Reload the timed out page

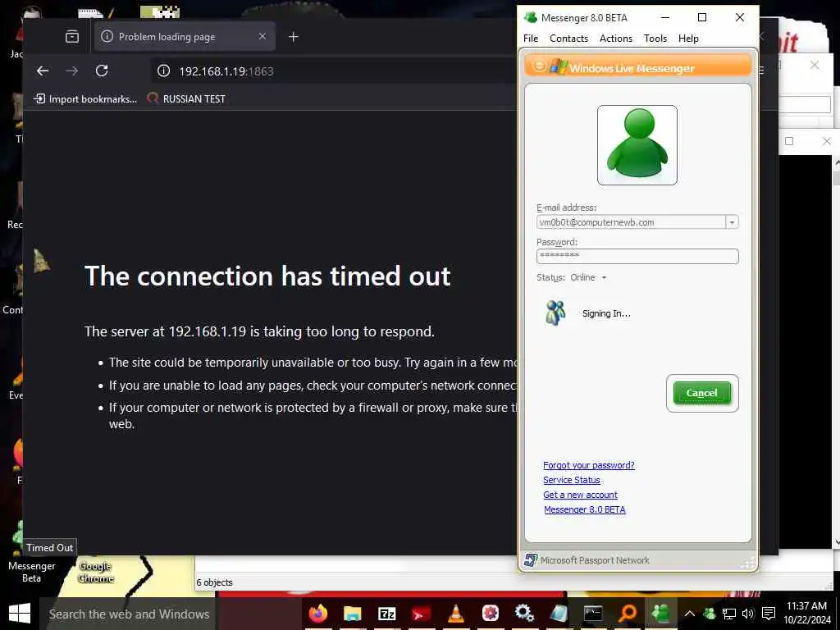[102, 71]
